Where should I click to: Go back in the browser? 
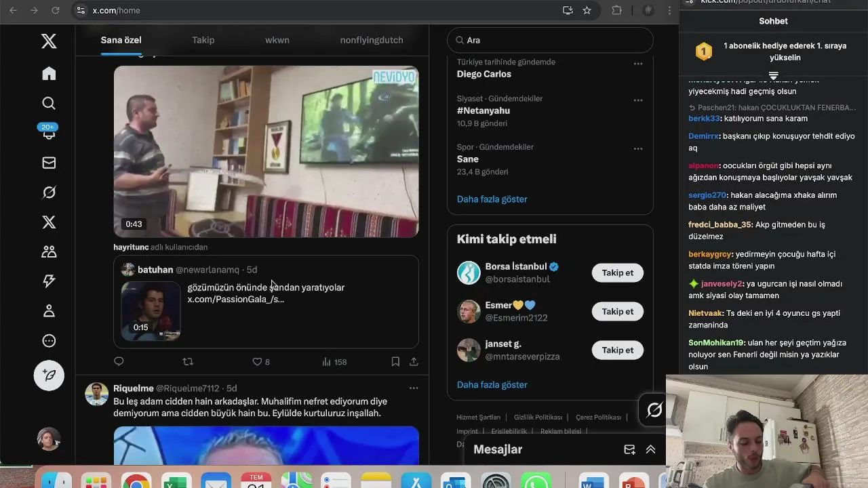[x=13, y=10]
